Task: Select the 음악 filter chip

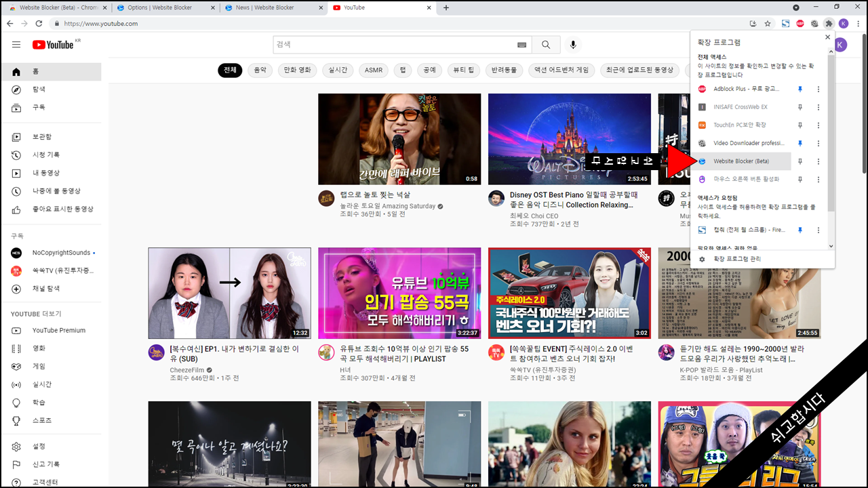Action: click(x=260, y=70)
